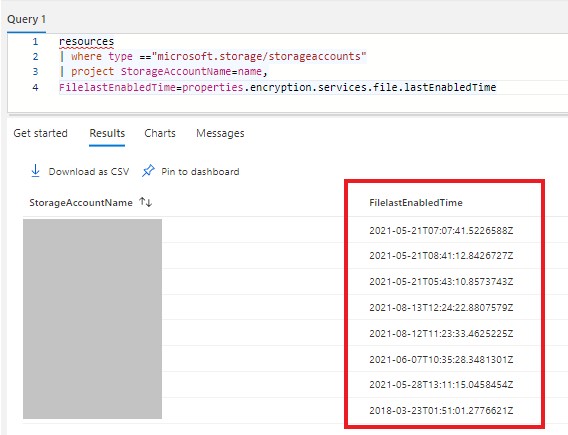
Task: Select the Results tab
Action: pyautogui.click(x=107, y=133)
